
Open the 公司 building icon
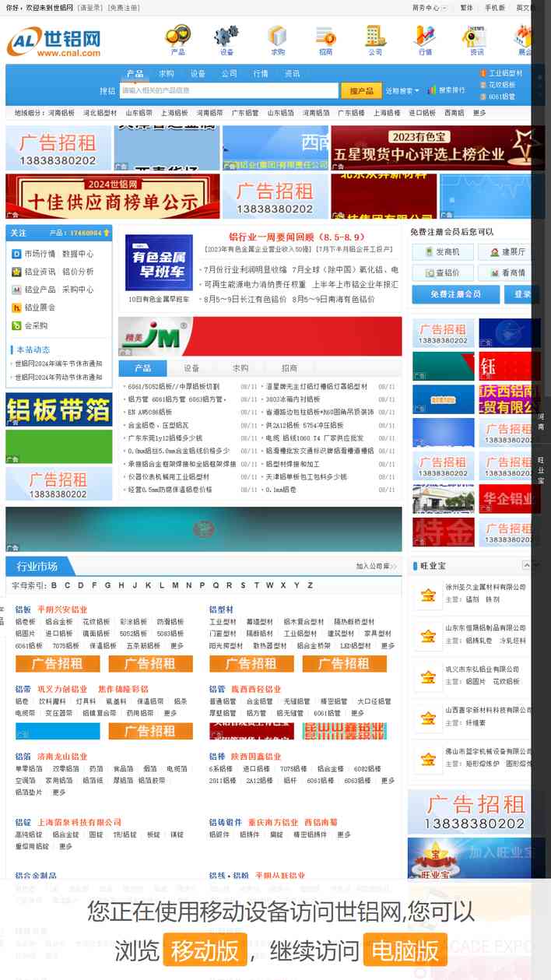[375, 36]
